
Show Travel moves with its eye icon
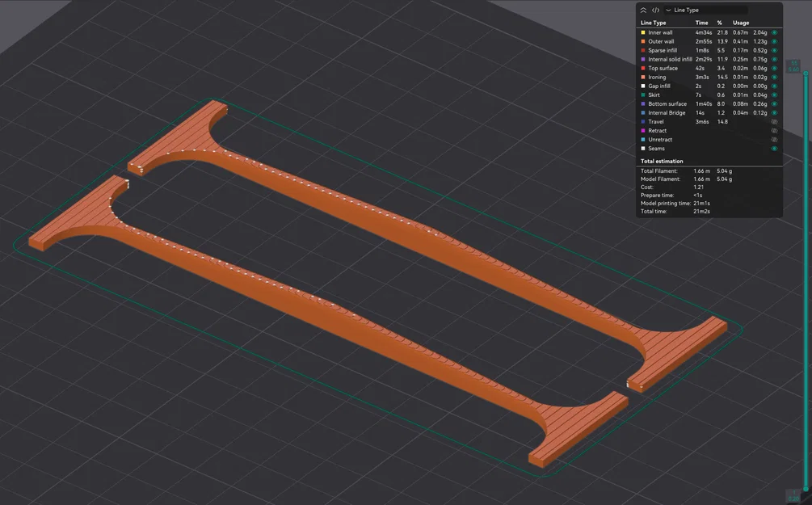pyautogui.click(x=775, y=122)
